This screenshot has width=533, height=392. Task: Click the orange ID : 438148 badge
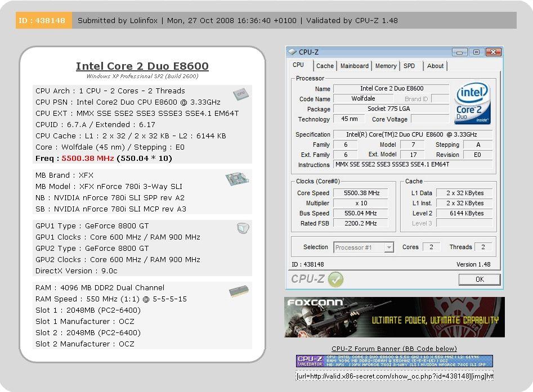44,20
